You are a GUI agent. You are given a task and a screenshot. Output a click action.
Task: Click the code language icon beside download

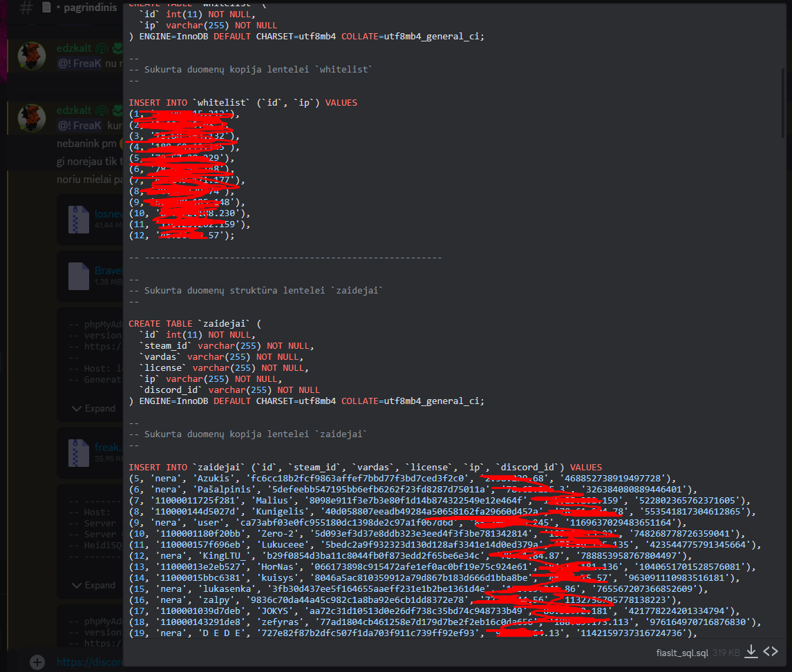[771, 651]
